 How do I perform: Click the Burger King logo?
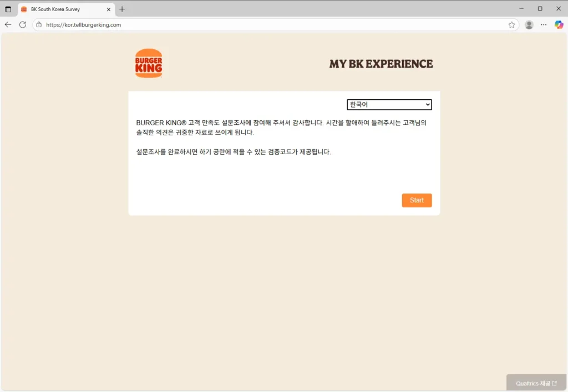(x=148, y=63)
